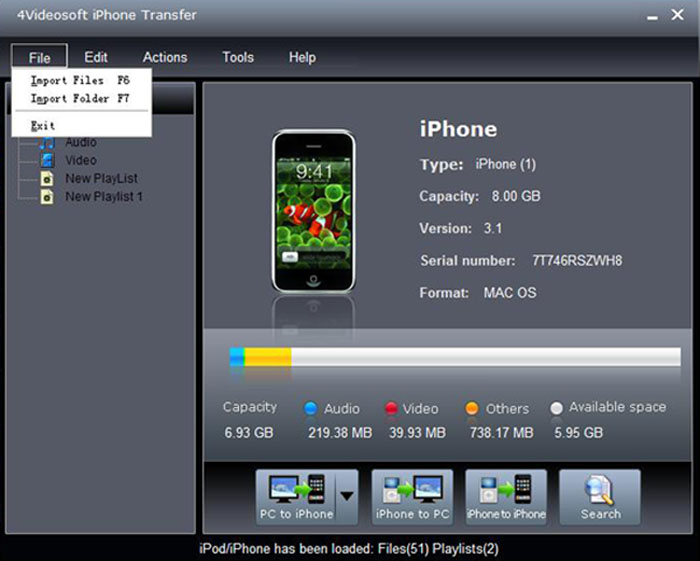Click the blue Audio legend dot
This screenshot has height=561, width=700.
(x=310, y=408)
